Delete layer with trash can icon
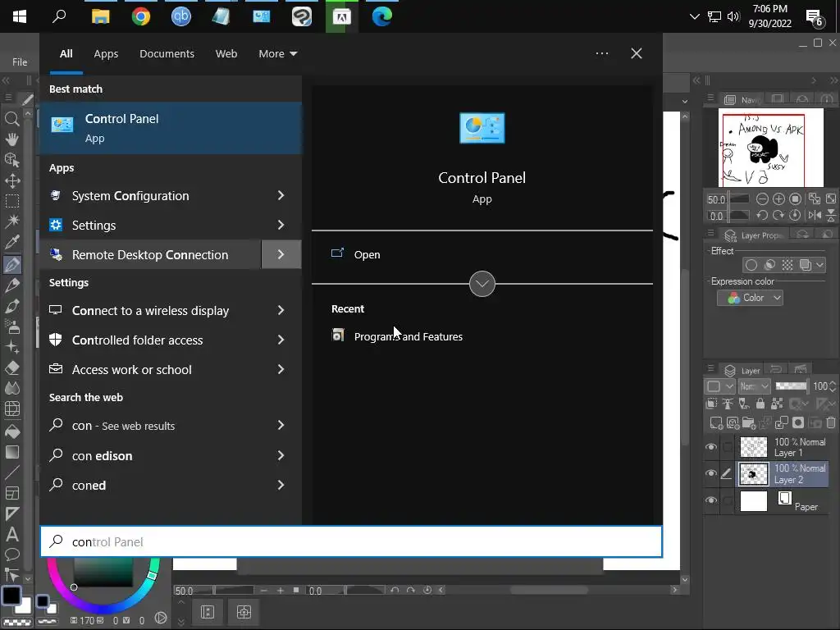Screen dimensions: 840x630 click(831, 422)
